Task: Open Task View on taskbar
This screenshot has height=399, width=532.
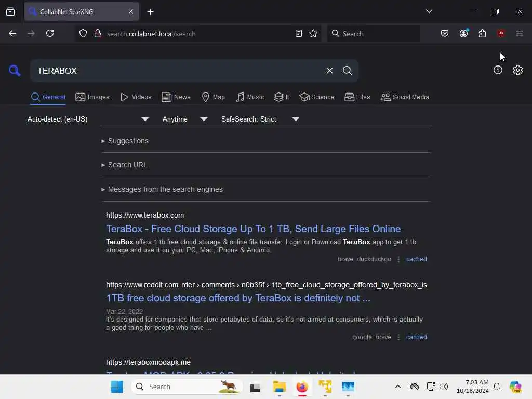Action: (x=255, y=387)
